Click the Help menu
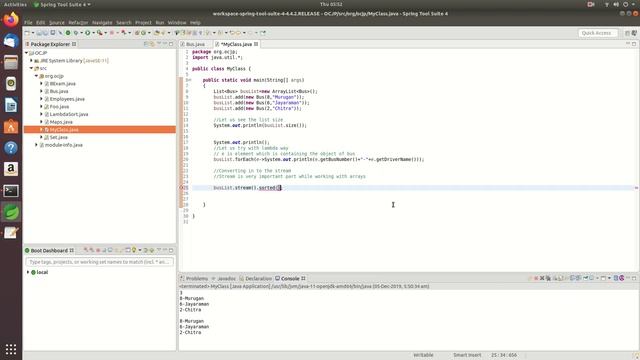 195,22
